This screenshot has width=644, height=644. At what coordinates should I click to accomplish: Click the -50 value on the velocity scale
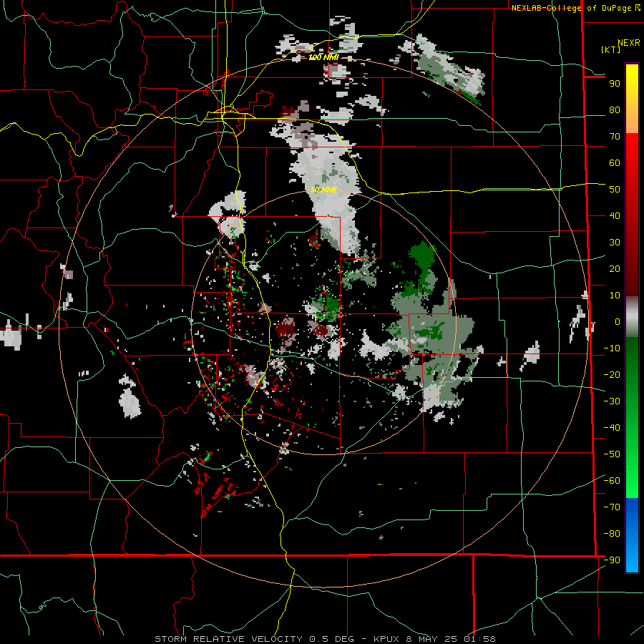coord(612,454)
